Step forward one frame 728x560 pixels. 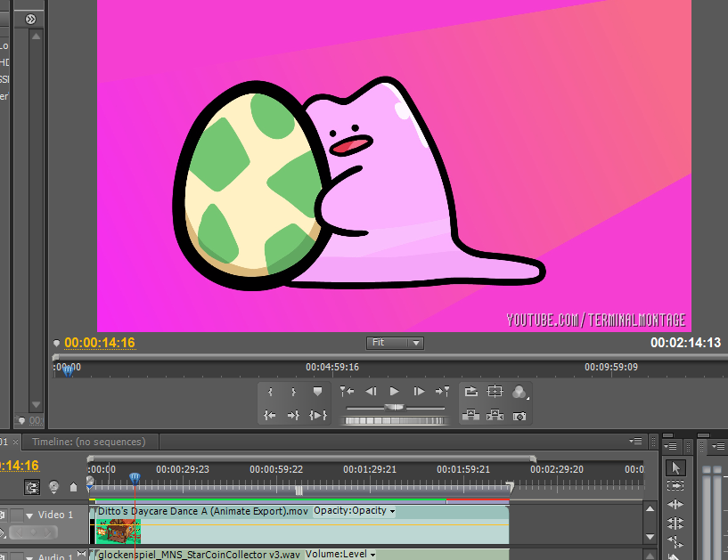tap(419, 392)
